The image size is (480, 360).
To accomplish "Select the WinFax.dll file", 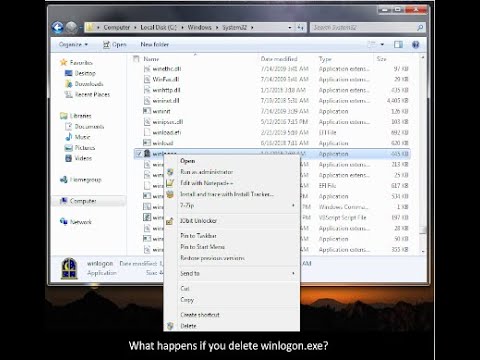I will coord(166,79).
